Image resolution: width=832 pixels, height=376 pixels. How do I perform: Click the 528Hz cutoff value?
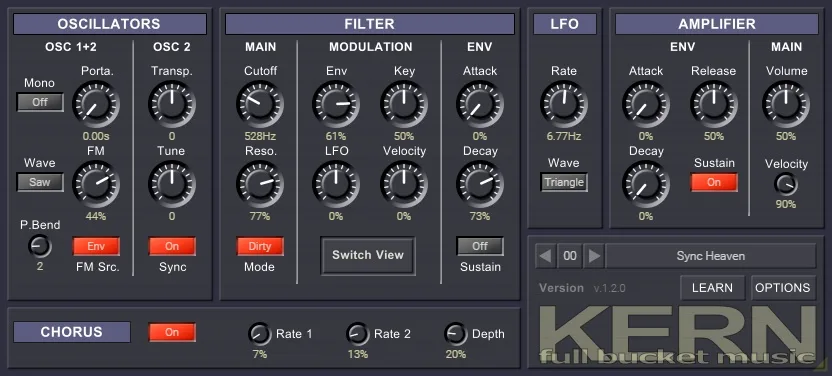coord(260,136)
